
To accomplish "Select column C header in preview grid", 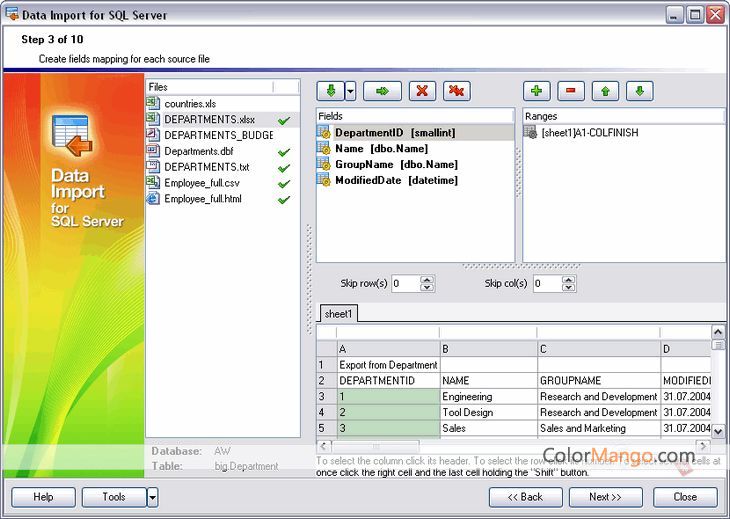I will (x=599, y=349).
